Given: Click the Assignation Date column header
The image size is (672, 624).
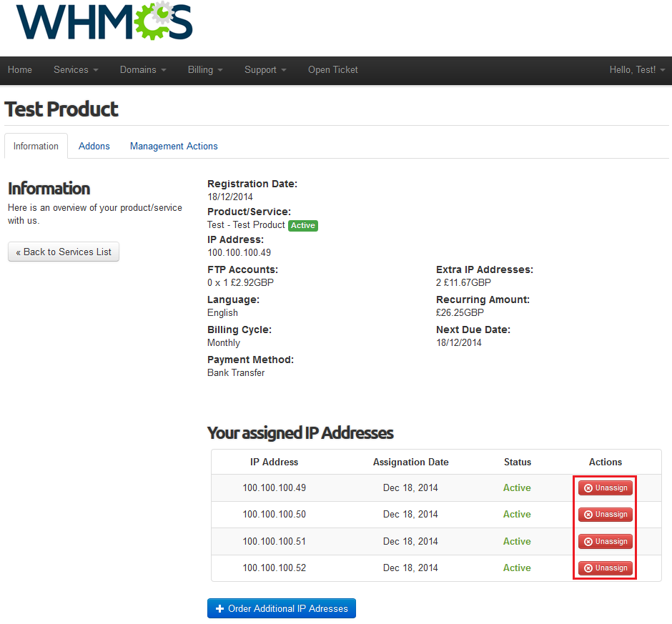Looking at the screenshot, I should click(410, 462).
